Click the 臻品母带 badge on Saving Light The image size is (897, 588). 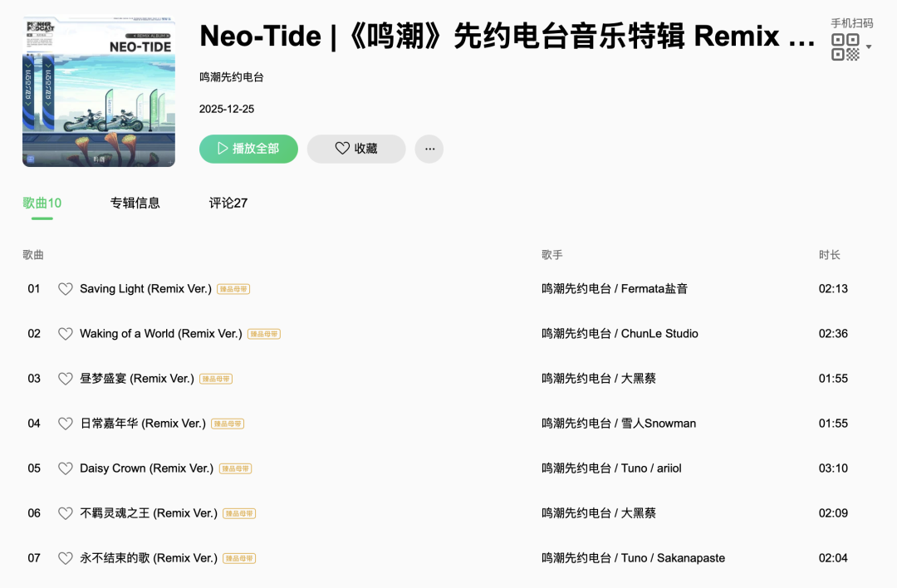[x=233, y=289]
